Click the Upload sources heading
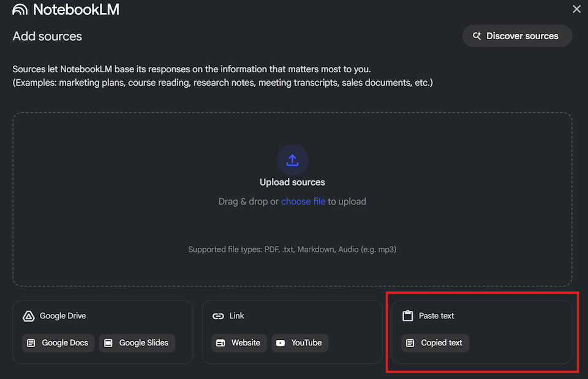The height and width of the screenshot is (379, 588). [292, 182]
